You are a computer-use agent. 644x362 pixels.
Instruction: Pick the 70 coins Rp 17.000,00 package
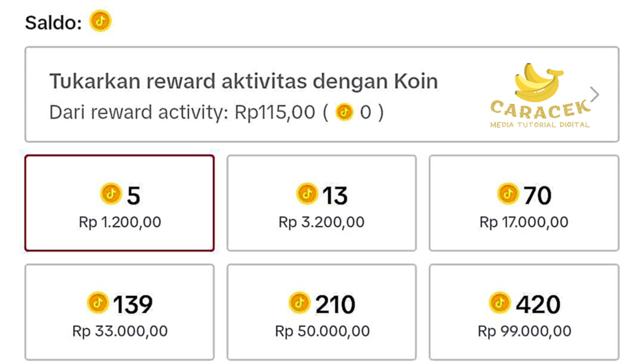[x=524, y=203]
